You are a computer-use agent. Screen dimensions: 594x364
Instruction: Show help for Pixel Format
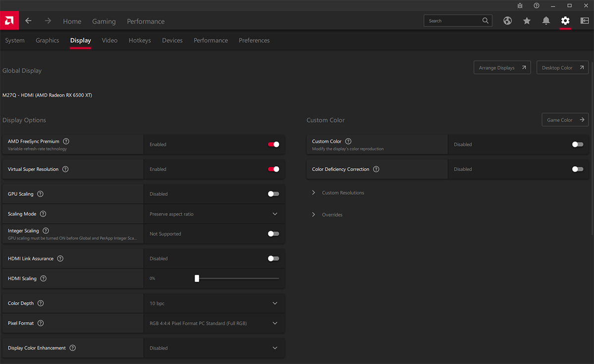coord(41,323)
